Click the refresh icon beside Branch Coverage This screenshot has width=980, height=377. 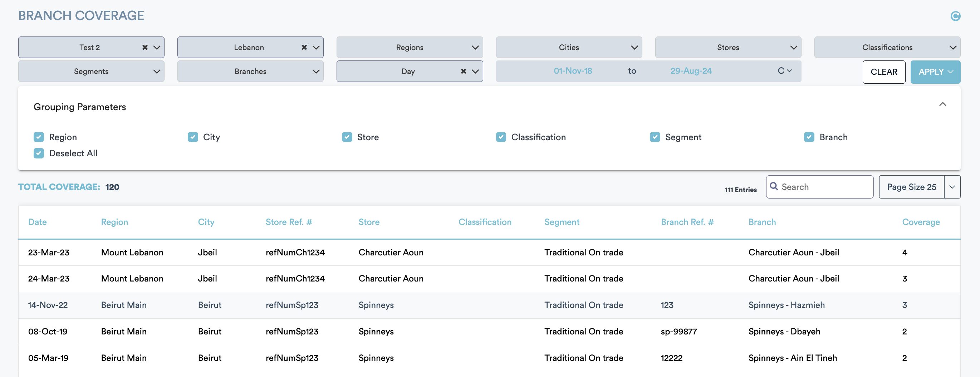coord(955,16)
